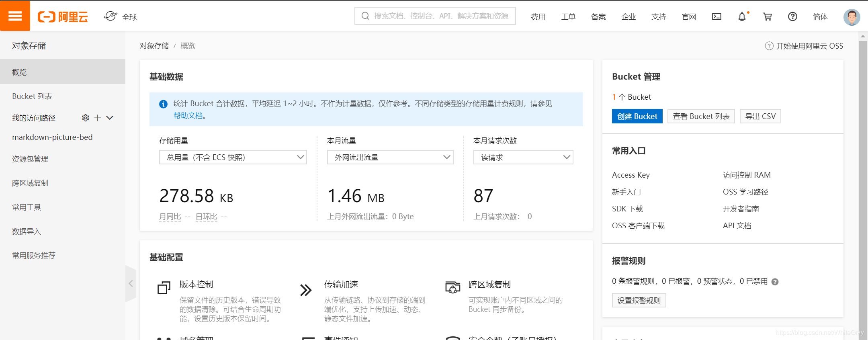Viewport: 868px width, 340px height.
Task: Open the 简体 language selector
Action: click(820, 16)
